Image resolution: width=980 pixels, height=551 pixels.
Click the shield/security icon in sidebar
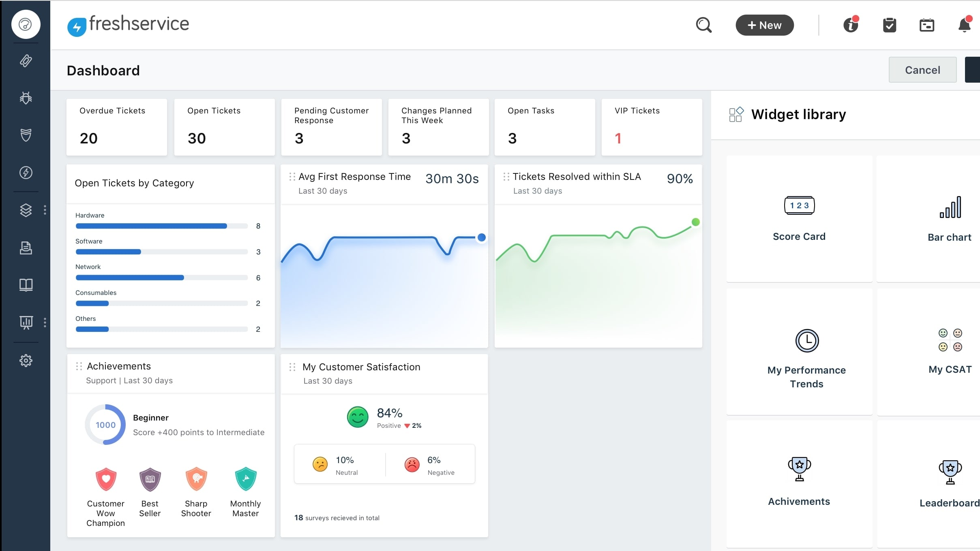tap(26, 135)
